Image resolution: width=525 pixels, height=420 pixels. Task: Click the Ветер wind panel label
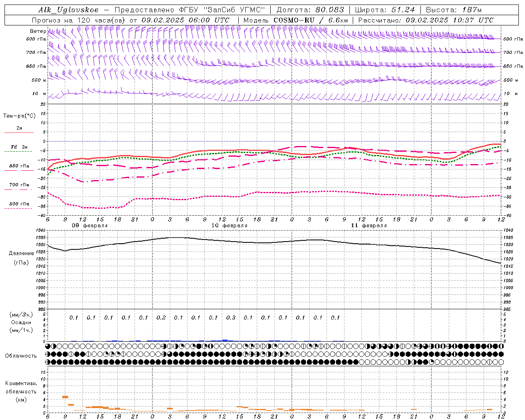point(38,31)
